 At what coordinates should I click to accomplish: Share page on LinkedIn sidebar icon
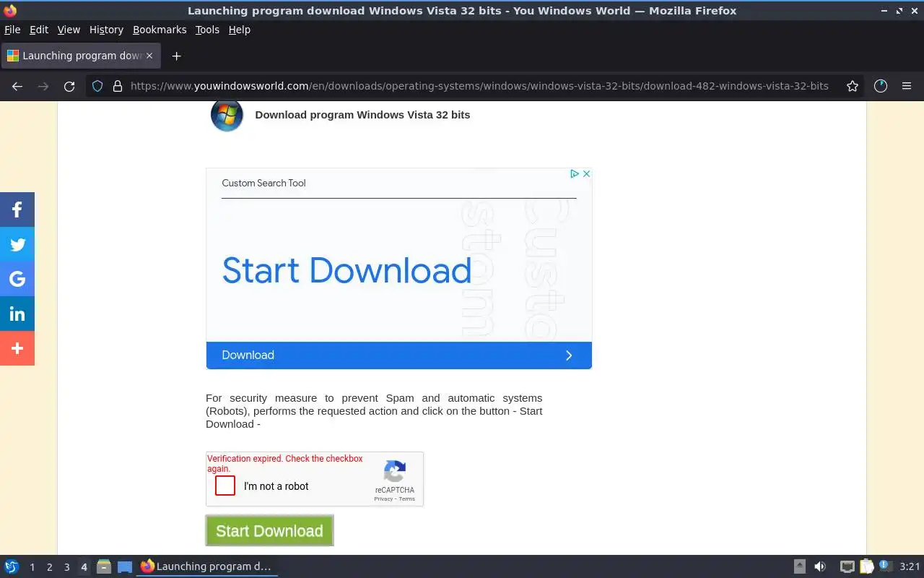click(17, 314)
